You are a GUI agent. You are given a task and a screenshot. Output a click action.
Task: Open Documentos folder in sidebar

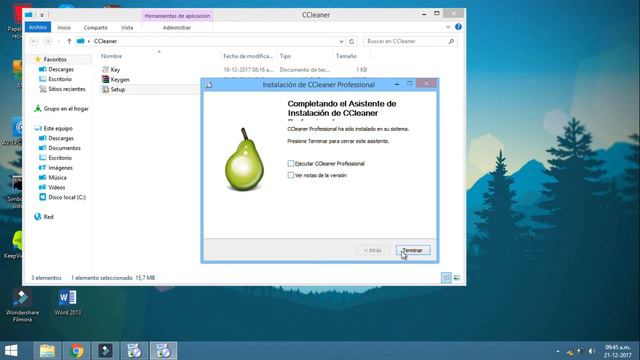tap(64, 148)
